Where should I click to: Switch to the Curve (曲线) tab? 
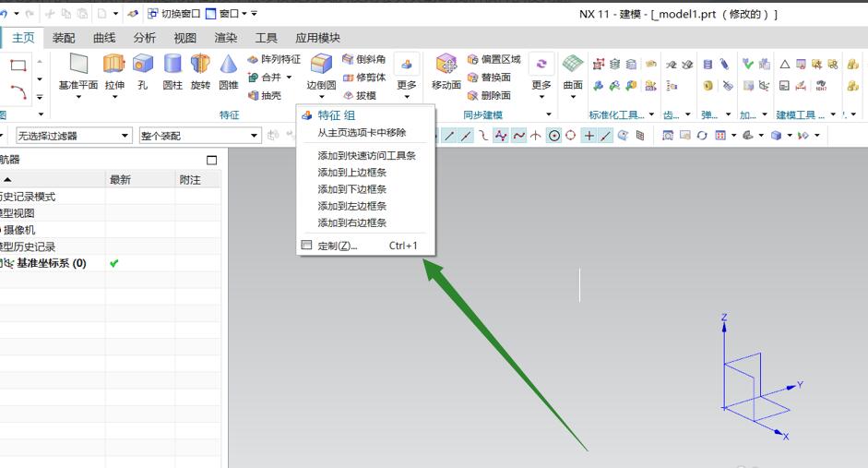click(104, 38)
